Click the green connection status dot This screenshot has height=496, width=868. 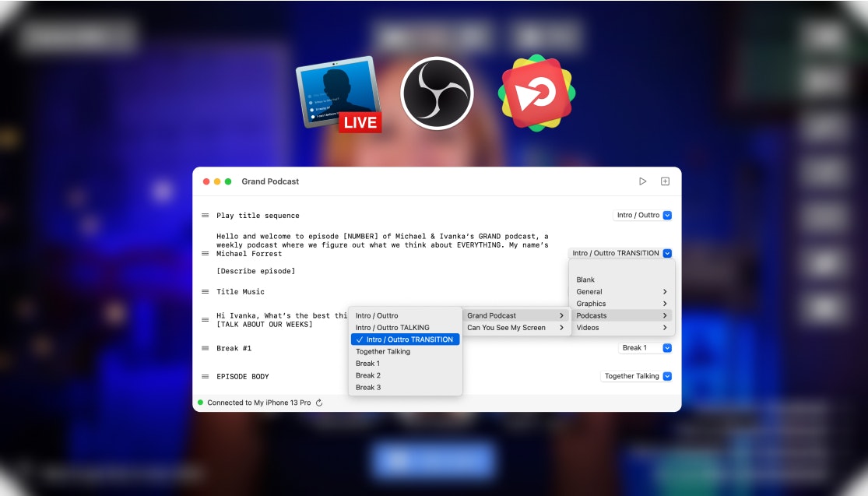point(200,403)
